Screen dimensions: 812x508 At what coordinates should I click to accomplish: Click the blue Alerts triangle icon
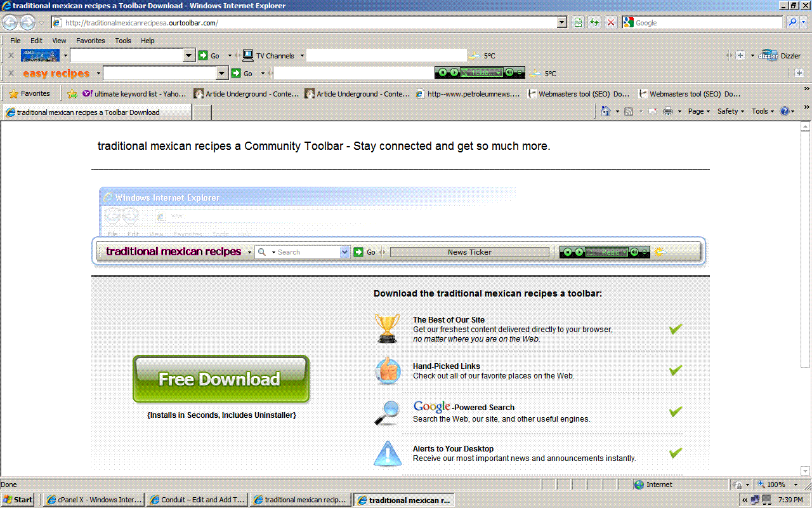(387, 453)
